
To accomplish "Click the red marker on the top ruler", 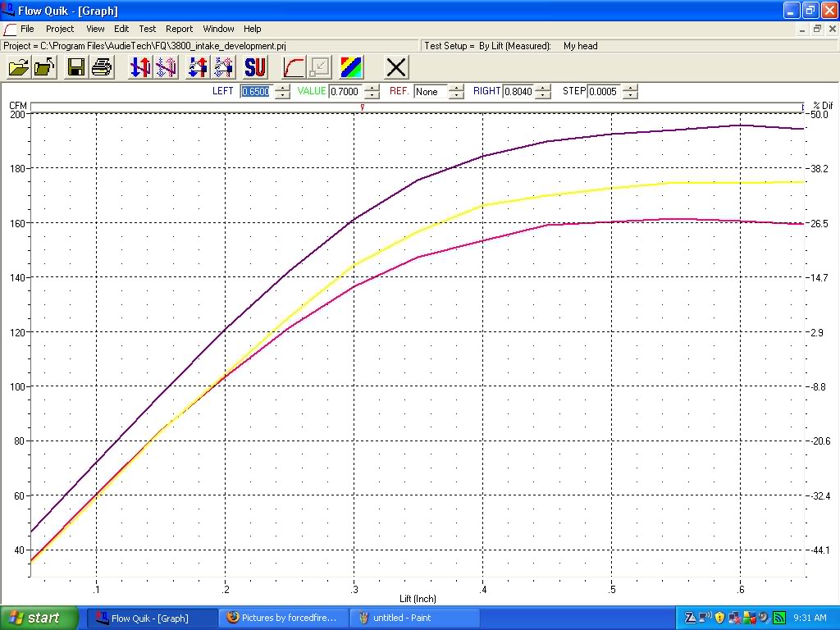I will pyautogui.click(x=363, y=107).
